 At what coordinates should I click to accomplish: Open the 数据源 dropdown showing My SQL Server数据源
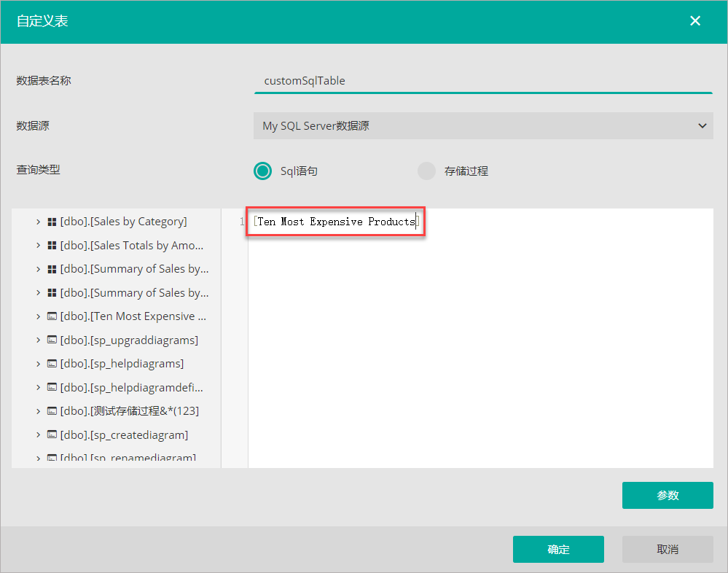tap(483, 125)
